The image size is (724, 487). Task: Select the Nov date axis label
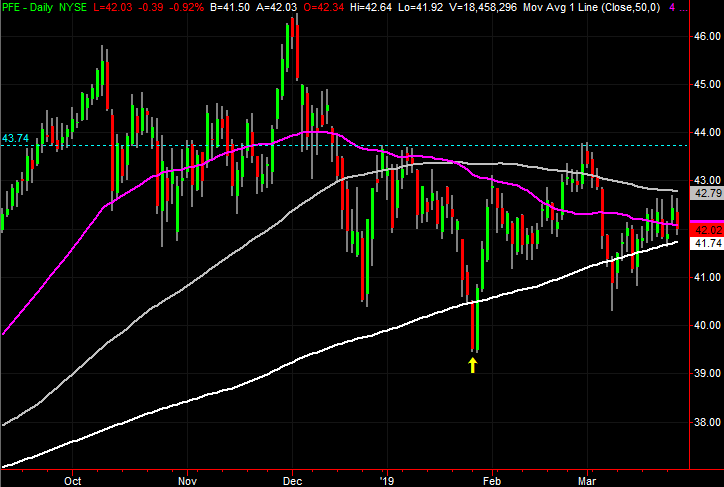[x=187, y=481]
